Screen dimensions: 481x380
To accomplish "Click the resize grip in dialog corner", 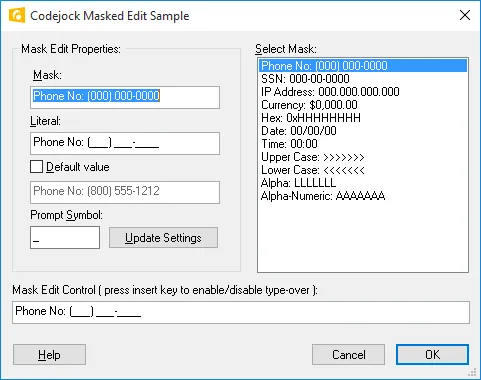I will 472,372.
